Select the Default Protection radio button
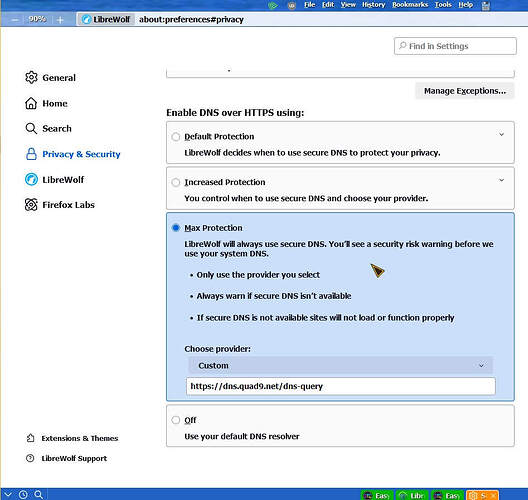The width and height of the screenshot is (528, 500). pyautogui.click(x=175, y=136)
